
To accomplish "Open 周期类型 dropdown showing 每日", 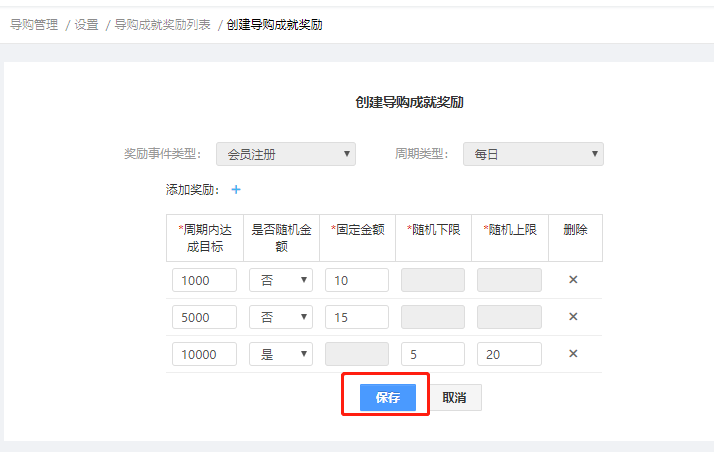I will [533, 154].
